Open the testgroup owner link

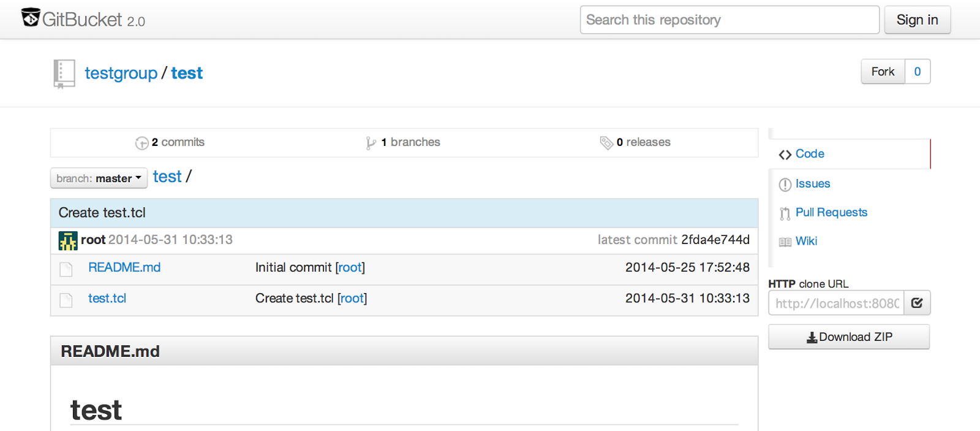[121, 73]
